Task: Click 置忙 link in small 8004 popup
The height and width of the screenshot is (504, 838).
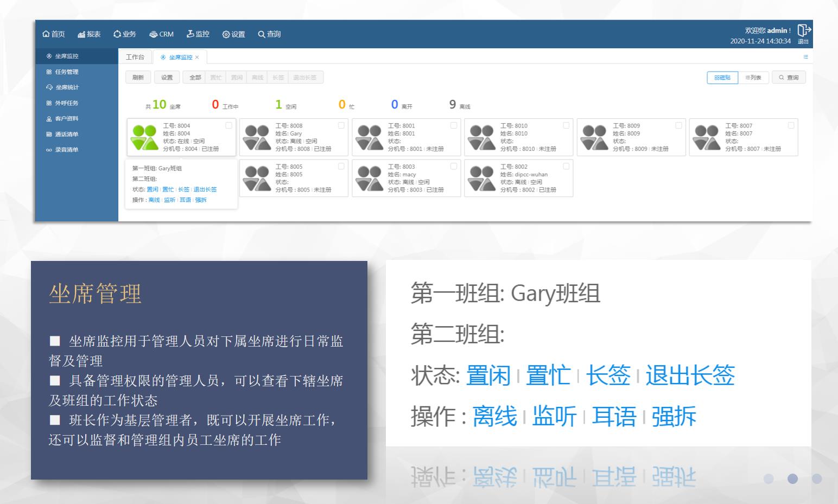Action: click(168, 189)
